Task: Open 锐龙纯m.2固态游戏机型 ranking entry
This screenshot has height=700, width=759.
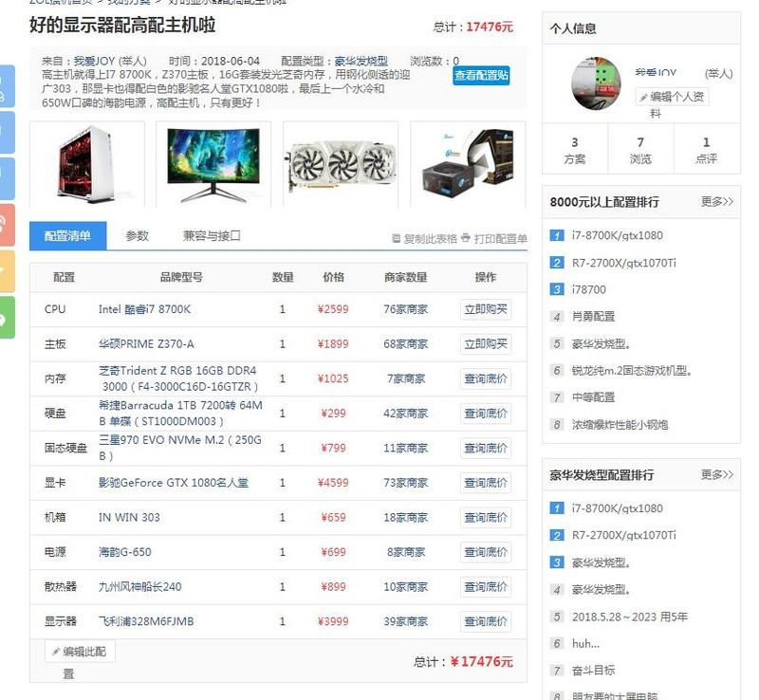Action: pos(632,371)
